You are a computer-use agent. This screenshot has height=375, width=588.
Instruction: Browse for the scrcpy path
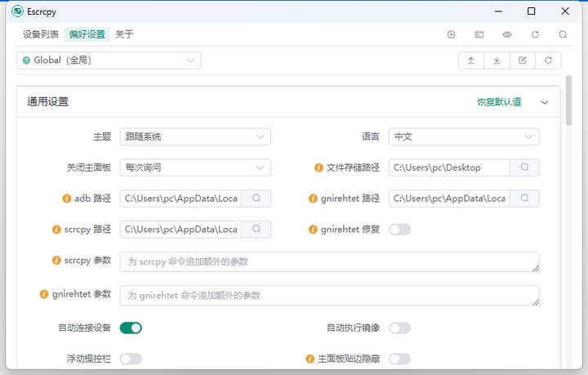pos(256,229)
